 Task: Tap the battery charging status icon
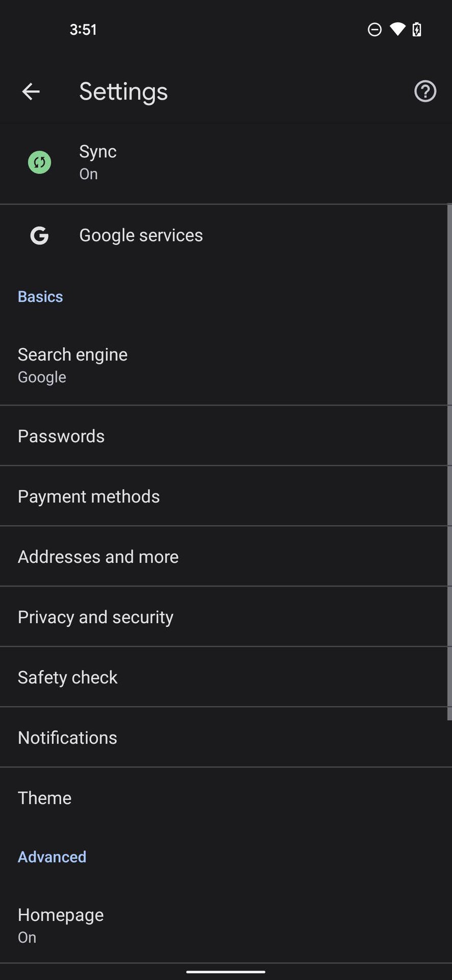pos(417,30)
